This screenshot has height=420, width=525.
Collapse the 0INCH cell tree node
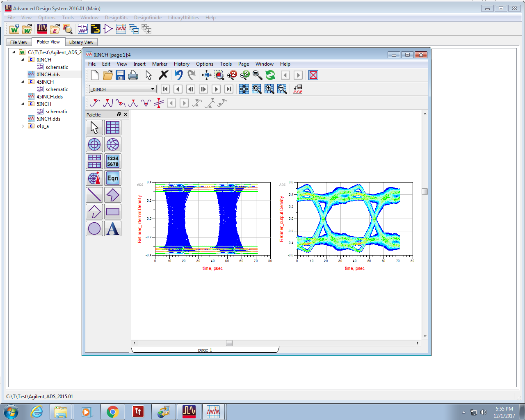[x=23, y=59]
